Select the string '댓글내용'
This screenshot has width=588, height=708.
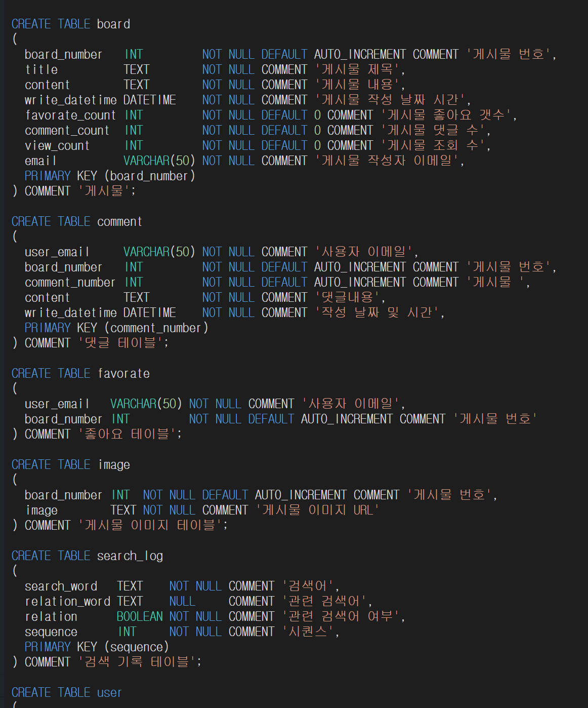(347, 297)
